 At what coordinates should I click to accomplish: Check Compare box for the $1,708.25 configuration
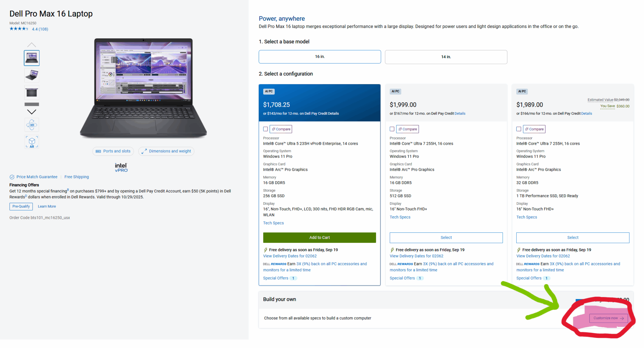click(266, 129)
